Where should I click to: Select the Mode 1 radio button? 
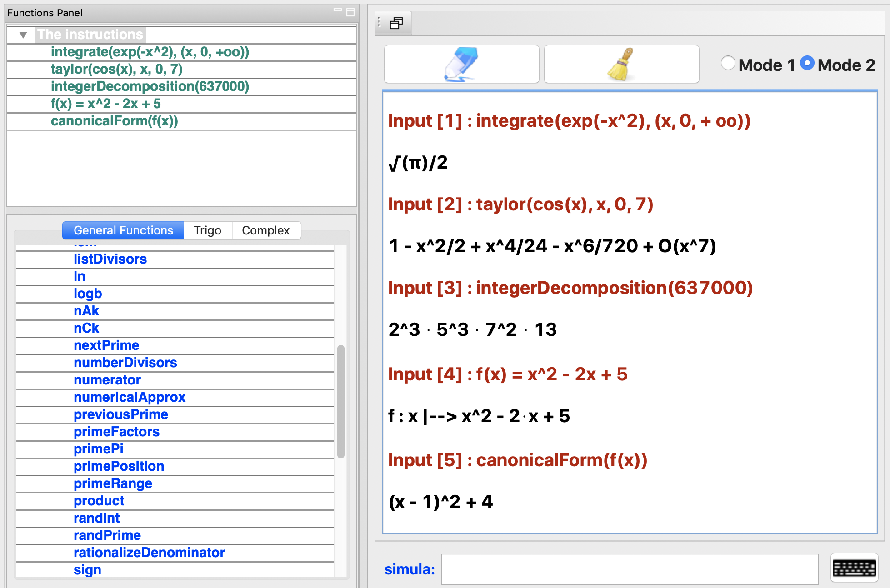728,63
